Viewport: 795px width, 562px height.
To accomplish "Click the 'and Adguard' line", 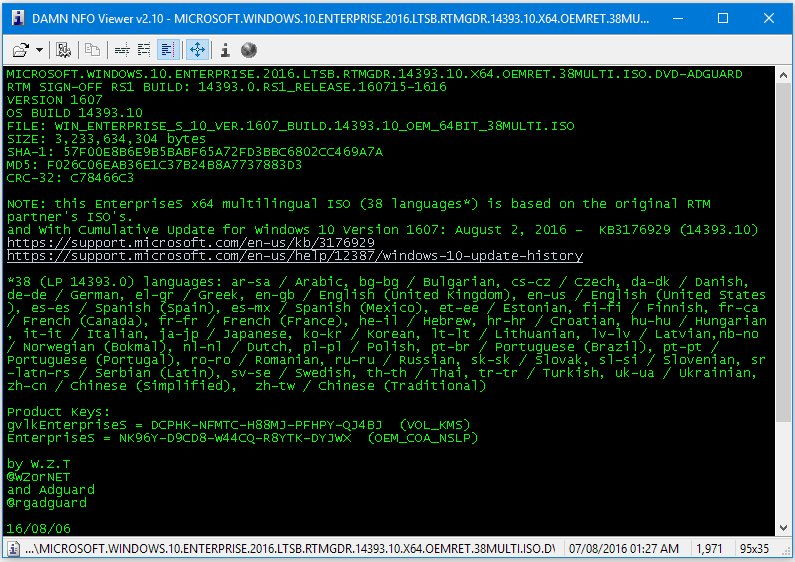I will pyautogui.click(x=51, y=490).
